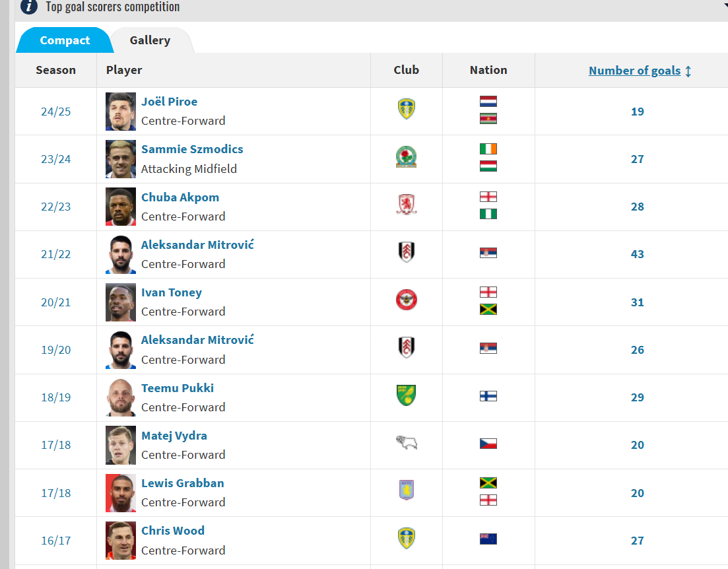Click the 43 goals figure for Mitrović

[x=637, y=254]
